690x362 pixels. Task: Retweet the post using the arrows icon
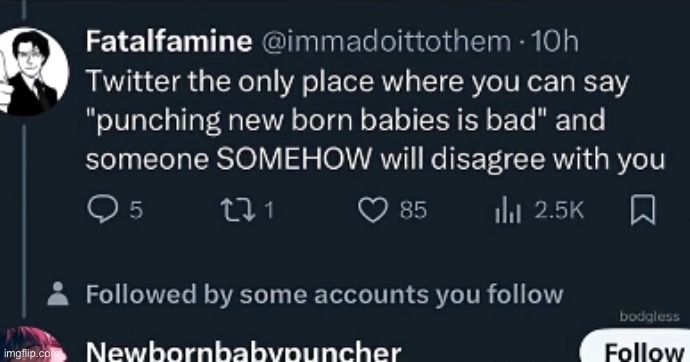coord(238,210)
